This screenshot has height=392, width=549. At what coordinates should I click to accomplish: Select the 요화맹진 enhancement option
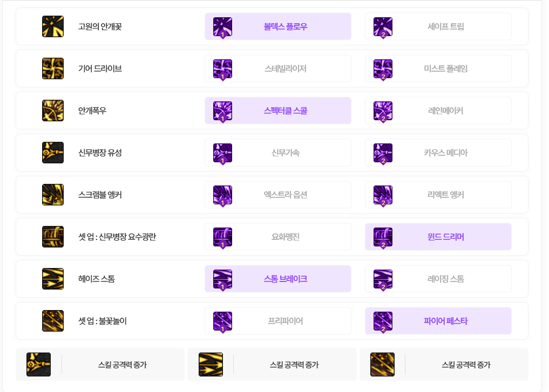click(278, 237)
